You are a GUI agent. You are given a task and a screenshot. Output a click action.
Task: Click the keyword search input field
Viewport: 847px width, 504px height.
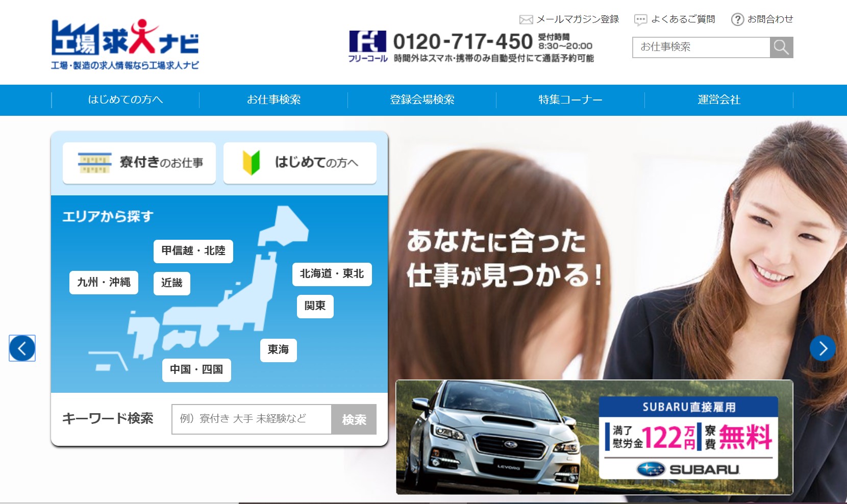click(x=252, y=419)
